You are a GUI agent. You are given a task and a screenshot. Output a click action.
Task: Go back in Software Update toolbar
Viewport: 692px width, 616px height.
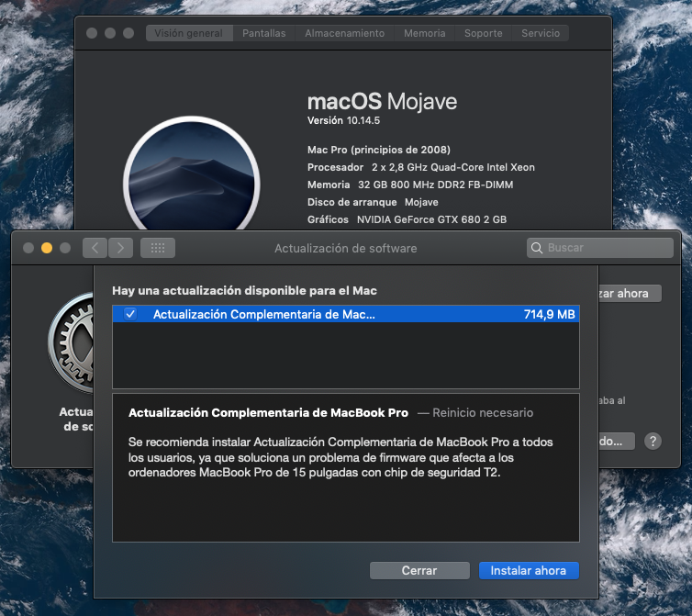coord(95,248)
